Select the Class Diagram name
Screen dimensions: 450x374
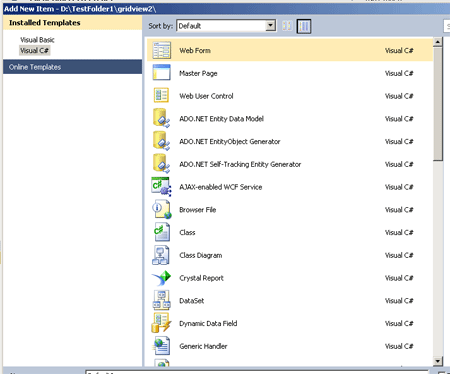[201, 255]
